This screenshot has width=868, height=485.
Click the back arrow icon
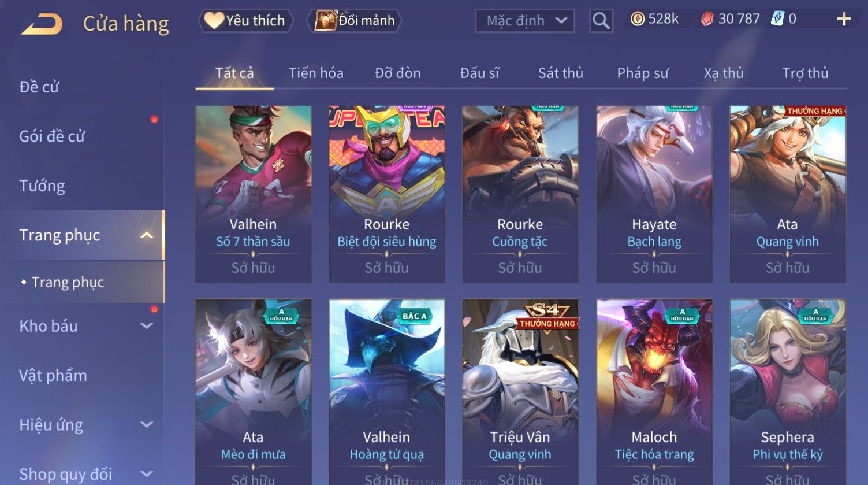(42, 24)
